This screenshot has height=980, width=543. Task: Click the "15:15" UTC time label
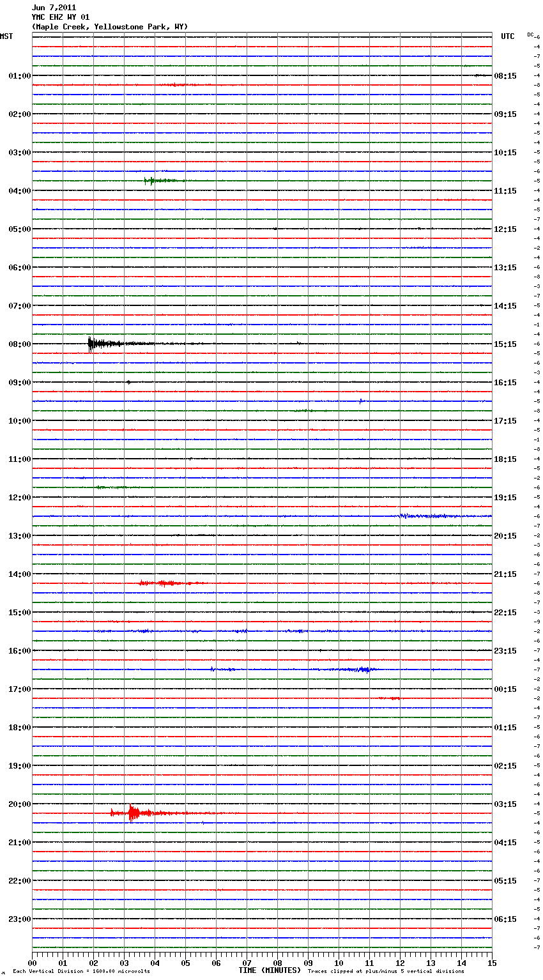pyautogui.click(x=505, y=344)
